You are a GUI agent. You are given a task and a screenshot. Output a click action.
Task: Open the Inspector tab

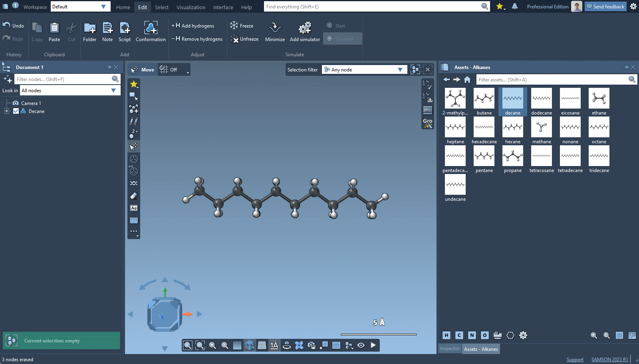tap(450, 348)
